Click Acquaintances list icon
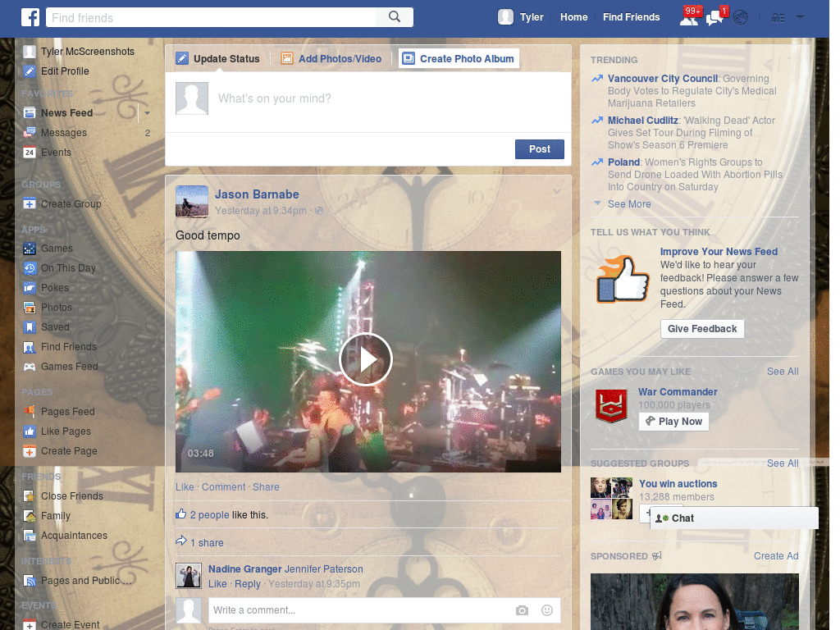The width and height of the screenshot is (840, 630). 30,536
